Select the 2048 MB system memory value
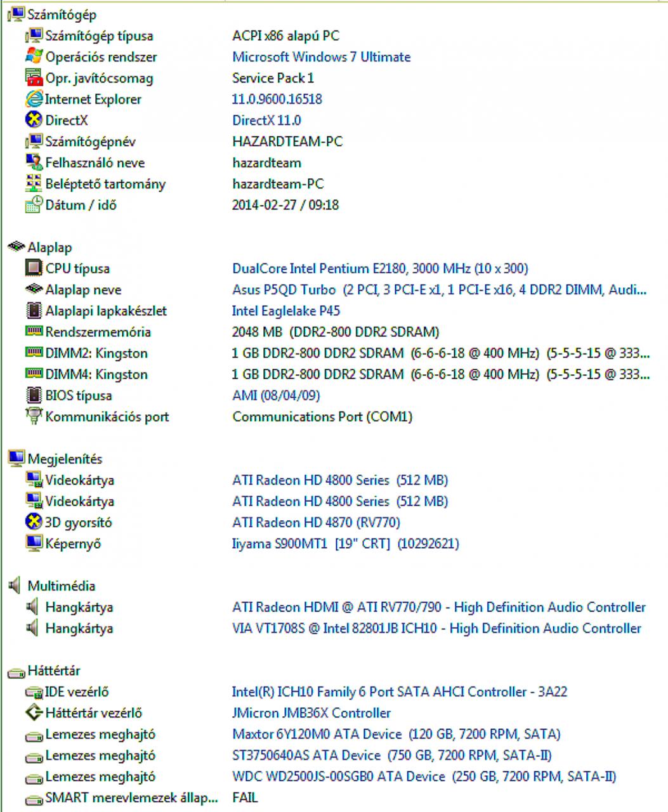The image size is (668, 812). point(336,332)
